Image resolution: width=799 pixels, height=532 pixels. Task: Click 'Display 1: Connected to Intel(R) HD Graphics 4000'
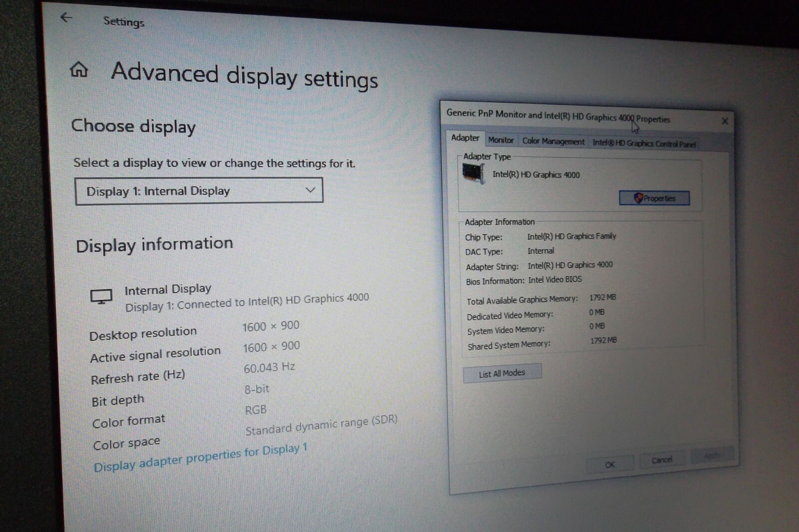tap(247, 302)
